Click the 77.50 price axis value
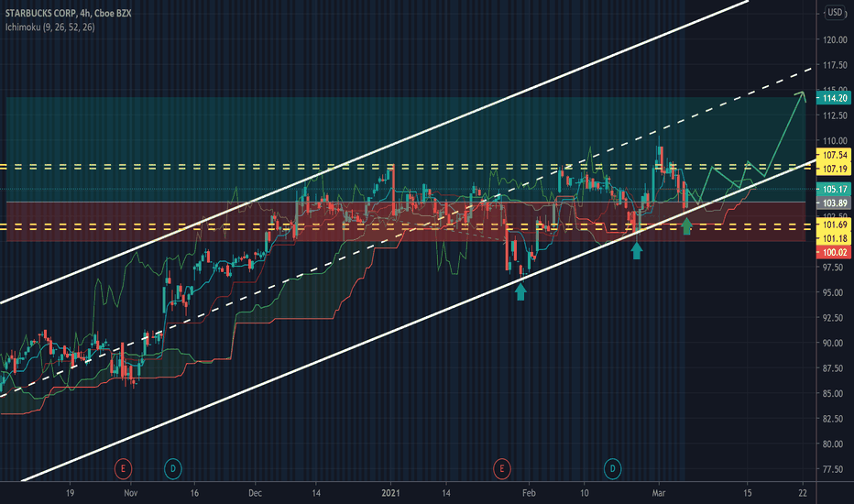The width and height of the screenshot is (854, 504). click(x=835, y=469)
